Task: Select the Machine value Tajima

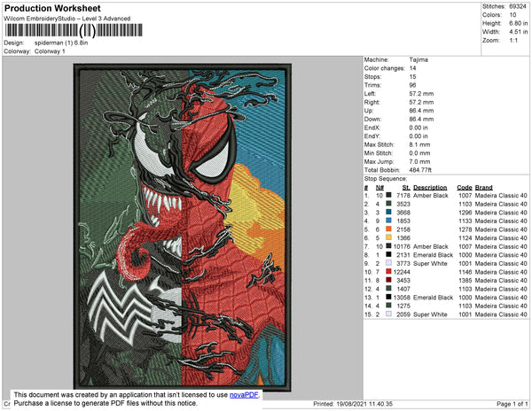Action: (x=419, y=59)
